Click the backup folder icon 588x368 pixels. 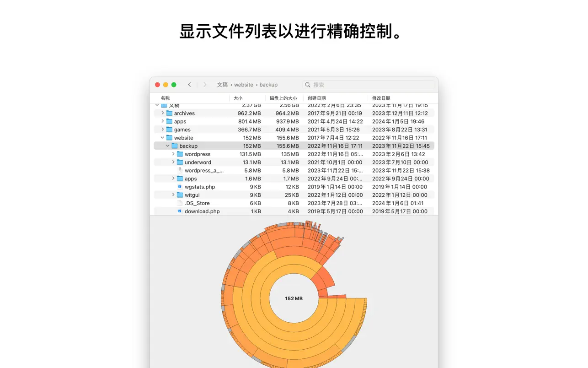175,146
